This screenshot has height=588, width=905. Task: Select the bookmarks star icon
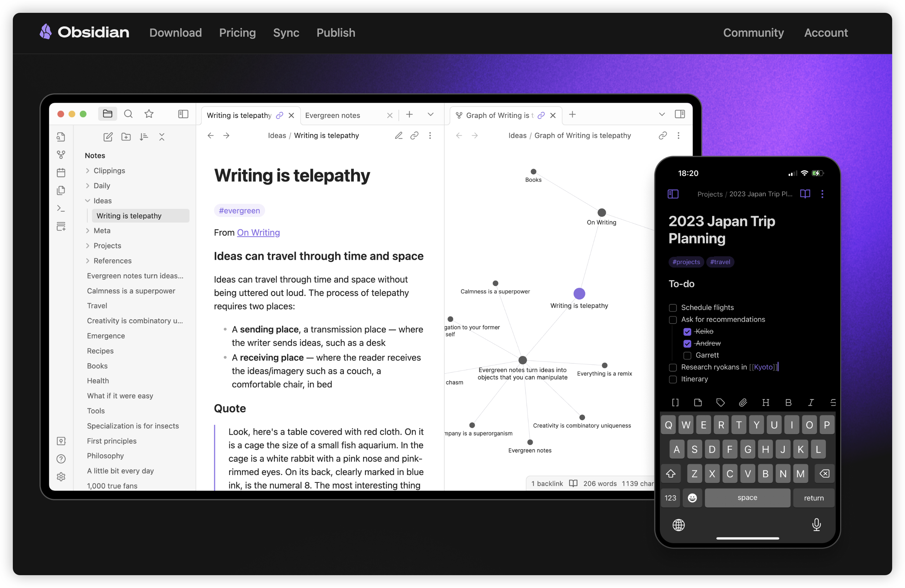[149, 114]
